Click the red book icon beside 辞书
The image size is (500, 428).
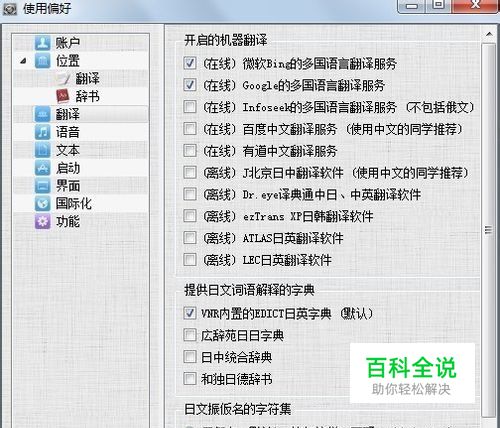tap(63, 97)
